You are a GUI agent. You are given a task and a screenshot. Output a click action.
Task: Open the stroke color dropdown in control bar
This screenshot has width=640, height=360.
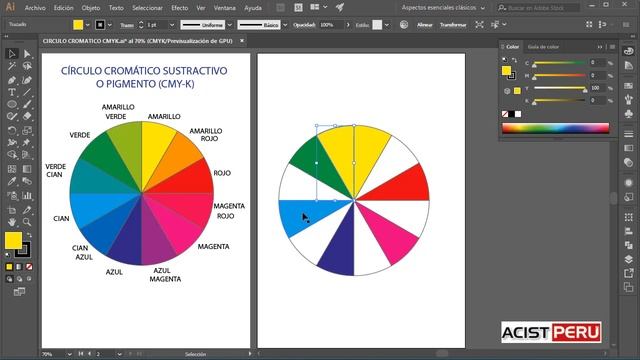[x=109, y=25]
